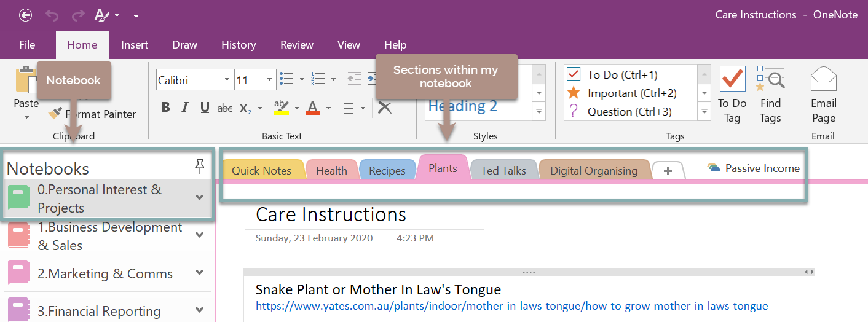Switch to the Review ribbon tab
This screenshot has width=868, height=322.
(x=297, y=45)
